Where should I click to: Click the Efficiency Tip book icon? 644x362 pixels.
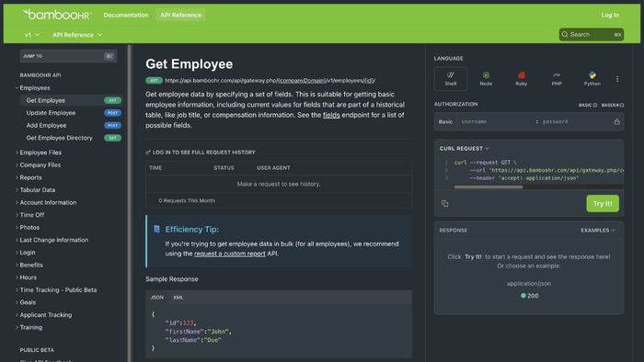156,229
